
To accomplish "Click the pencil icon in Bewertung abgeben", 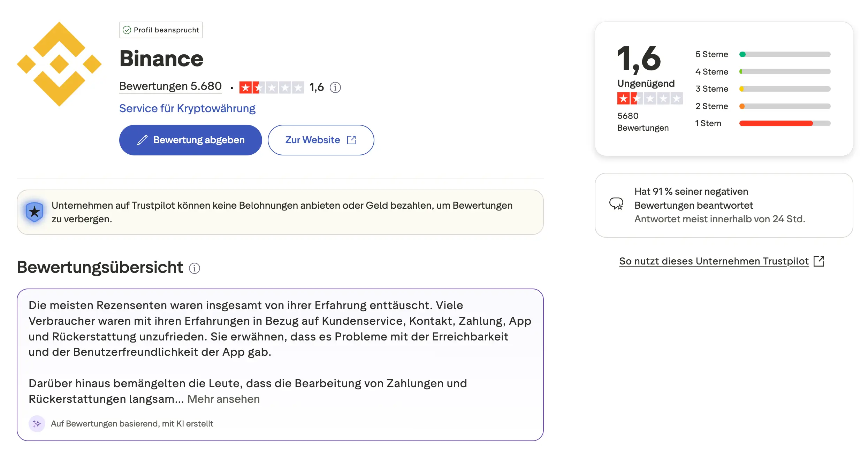I will click(142, 140).
